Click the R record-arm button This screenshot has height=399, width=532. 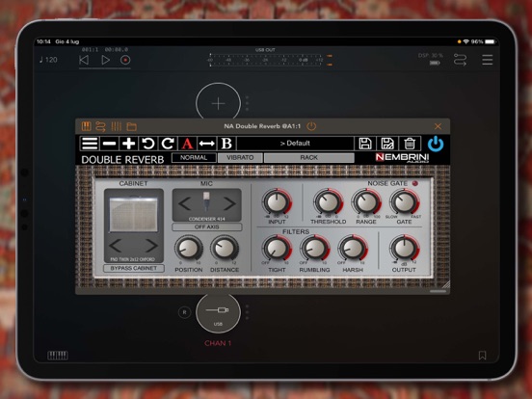[184, 312]
